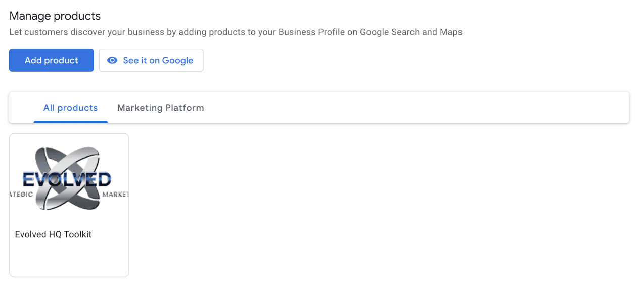Select the Evolved HQ Toolkit product name

53,234
